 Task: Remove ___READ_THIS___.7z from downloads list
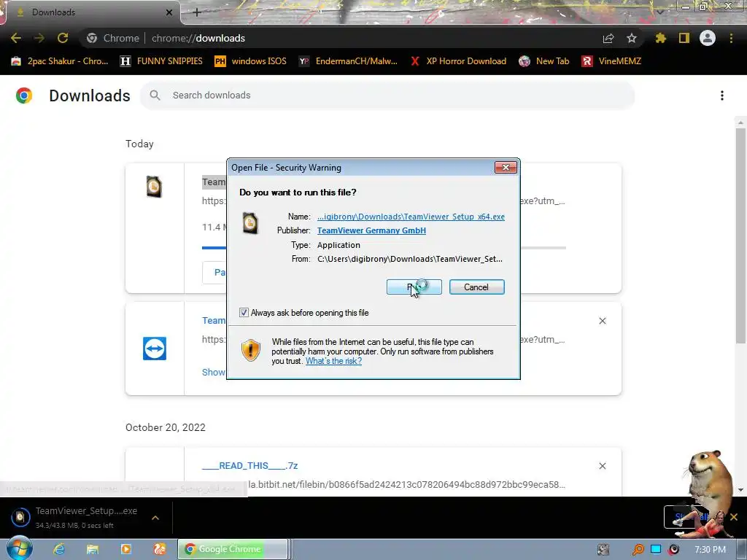click(602, 466)
